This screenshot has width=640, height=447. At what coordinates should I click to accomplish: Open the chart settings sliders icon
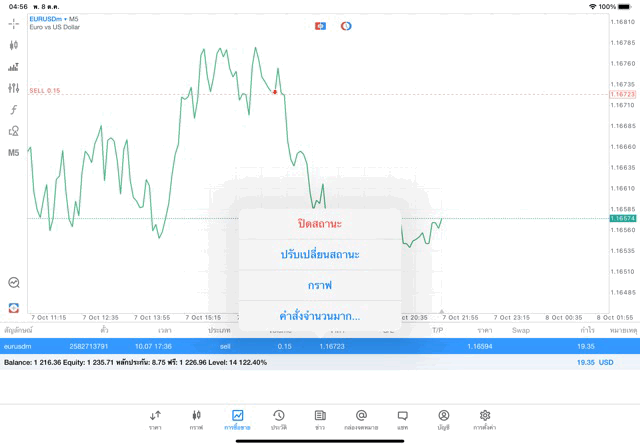pos(14,88)
